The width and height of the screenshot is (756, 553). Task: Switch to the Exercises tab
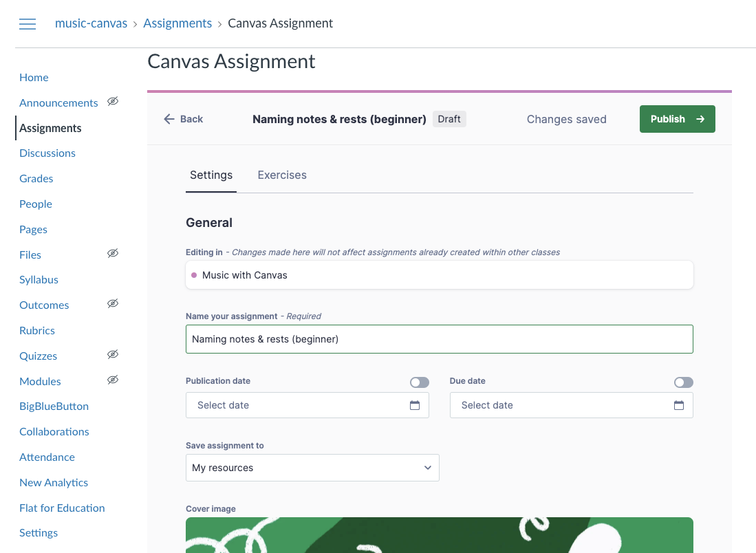[281, 175]
